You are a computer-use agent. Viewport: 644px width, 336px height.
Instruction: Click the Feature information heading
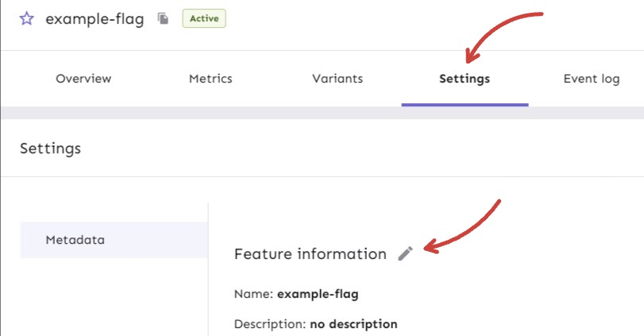310,254
